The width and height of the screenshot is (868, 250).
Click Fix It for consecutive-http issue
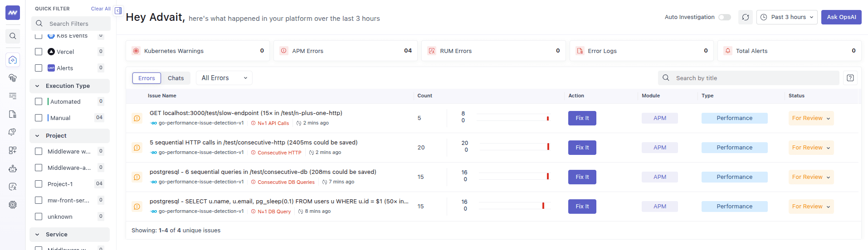pos(582,148)
